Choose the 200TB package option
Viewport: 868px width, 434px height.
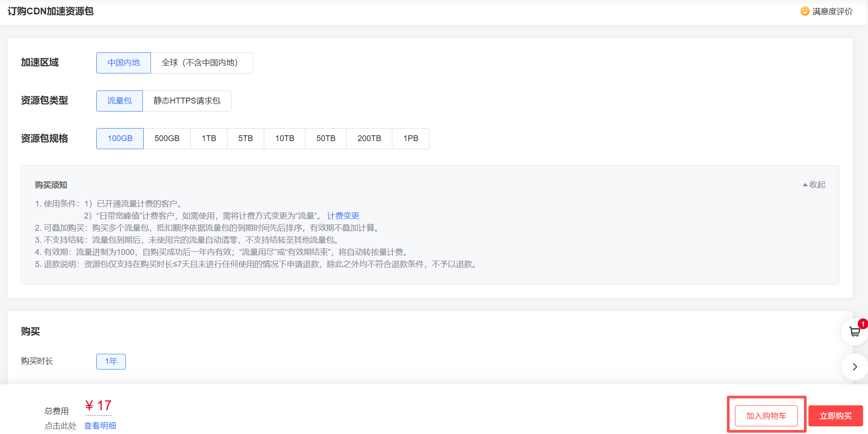point(370,138)
